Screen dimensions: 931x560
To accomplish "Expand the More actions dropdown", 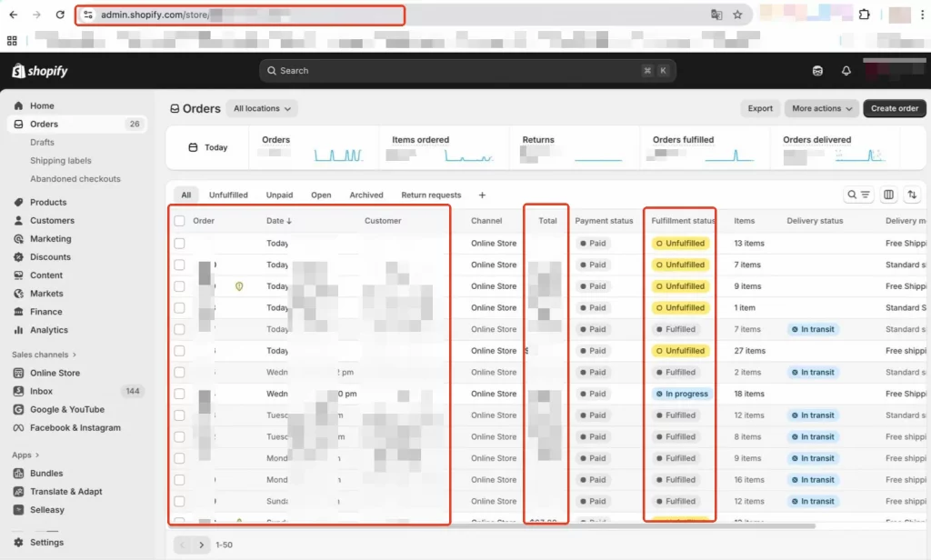I will point(822,108).
